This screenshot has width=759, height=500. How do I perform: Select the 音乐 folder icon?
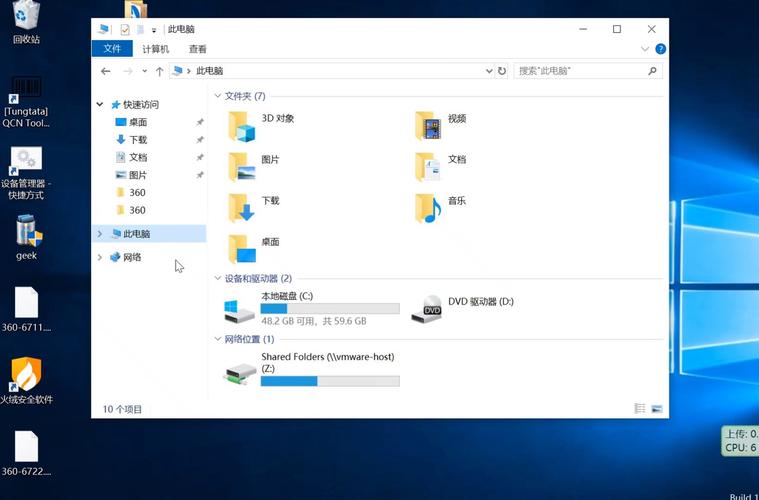coord(428,207)
